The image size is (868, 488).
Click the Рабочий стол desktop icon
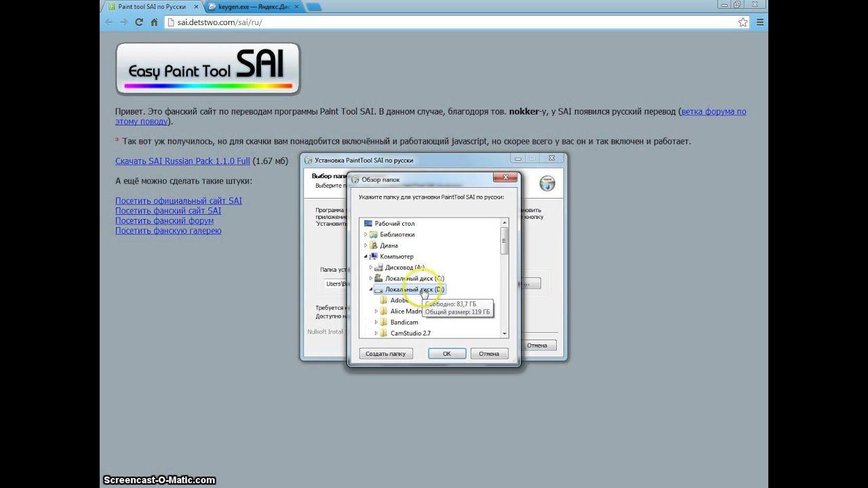pyautogui.click(x=368, y=224)
